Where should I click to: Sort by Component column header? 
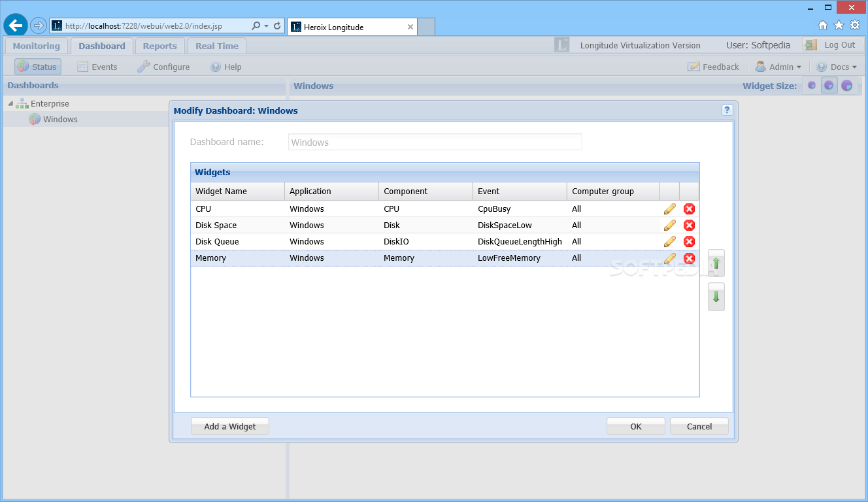[x=426, y=192]
